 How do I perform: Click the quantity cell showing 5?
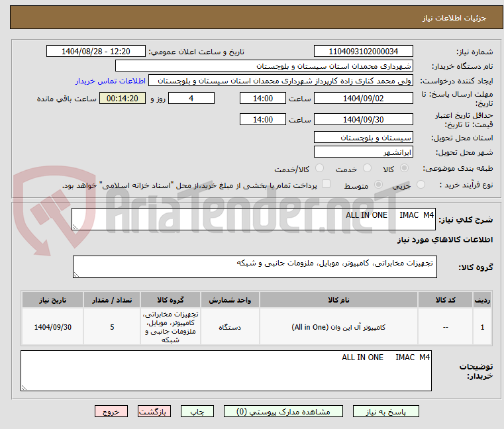point(112,327)
